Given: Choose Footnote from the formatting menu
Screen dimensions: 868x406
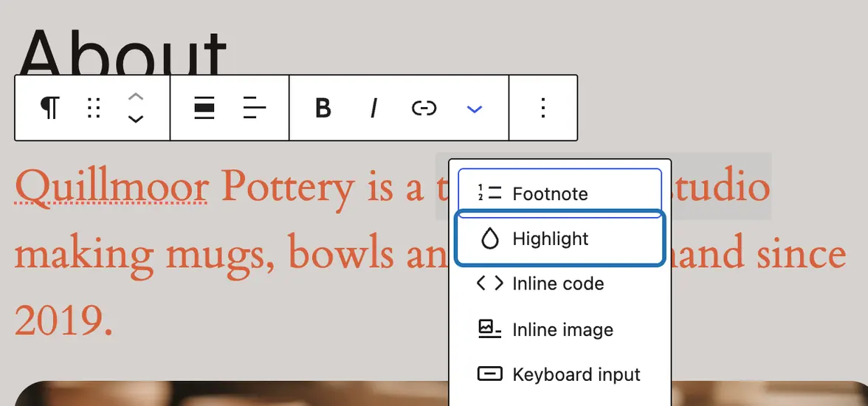Looking at the screenshot, I should point(559,193).
